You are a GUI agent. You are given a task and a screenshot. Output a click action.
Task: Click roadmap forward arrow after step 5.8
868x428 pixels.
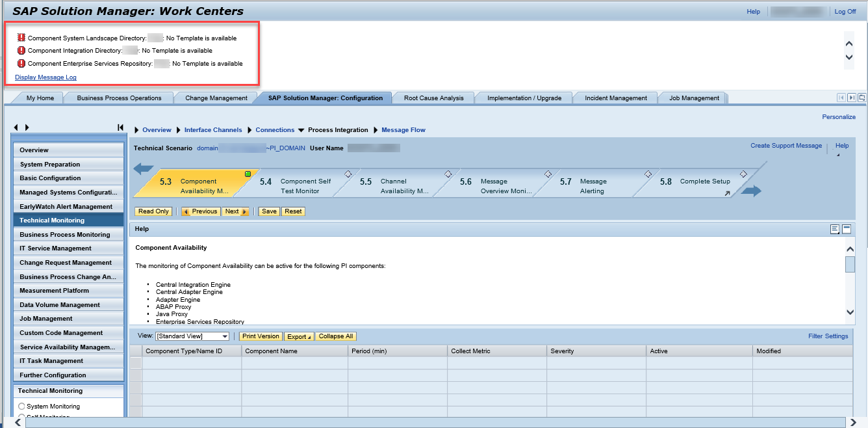click(x=751, y=191)
